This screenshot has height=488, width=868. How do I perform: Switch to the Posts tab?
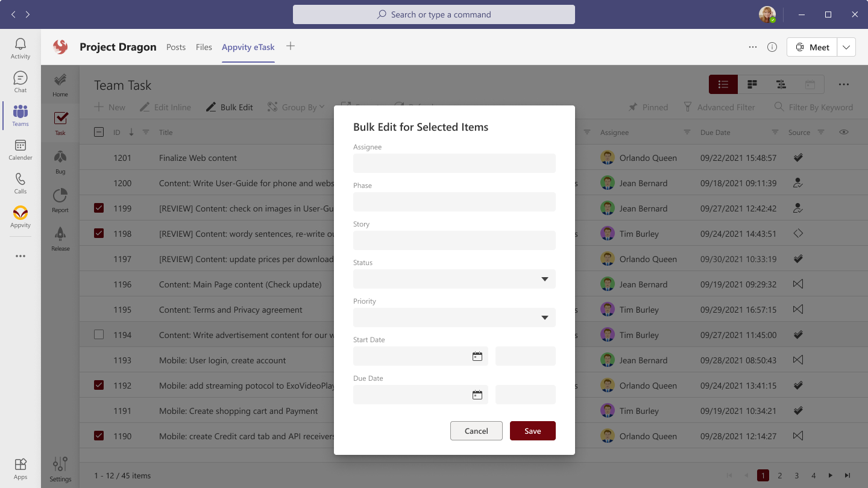176,46
